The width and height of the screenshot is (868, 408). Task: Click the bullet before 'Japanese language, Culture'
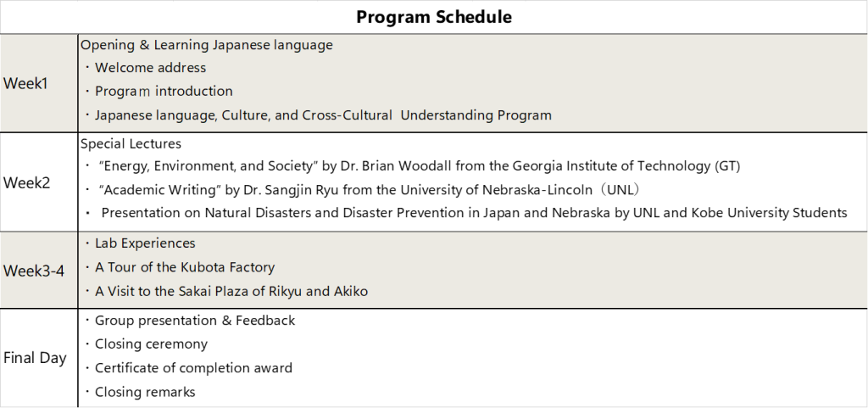coord(86,115)
